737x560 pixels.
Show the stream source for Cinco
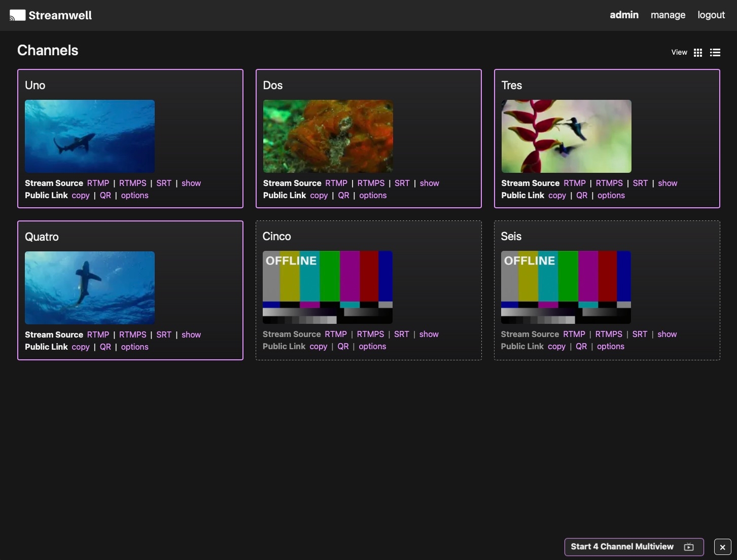click(429, 334)
